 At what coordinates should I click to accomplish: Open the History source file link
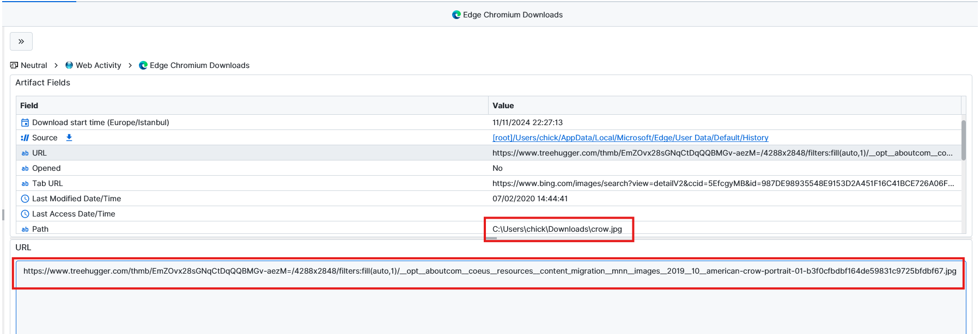pos(630,138)
